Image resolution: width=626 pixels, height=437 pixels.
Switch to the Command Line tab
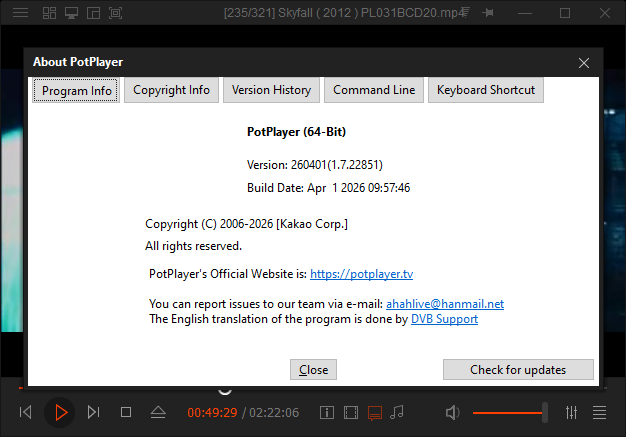pos(374,90)
